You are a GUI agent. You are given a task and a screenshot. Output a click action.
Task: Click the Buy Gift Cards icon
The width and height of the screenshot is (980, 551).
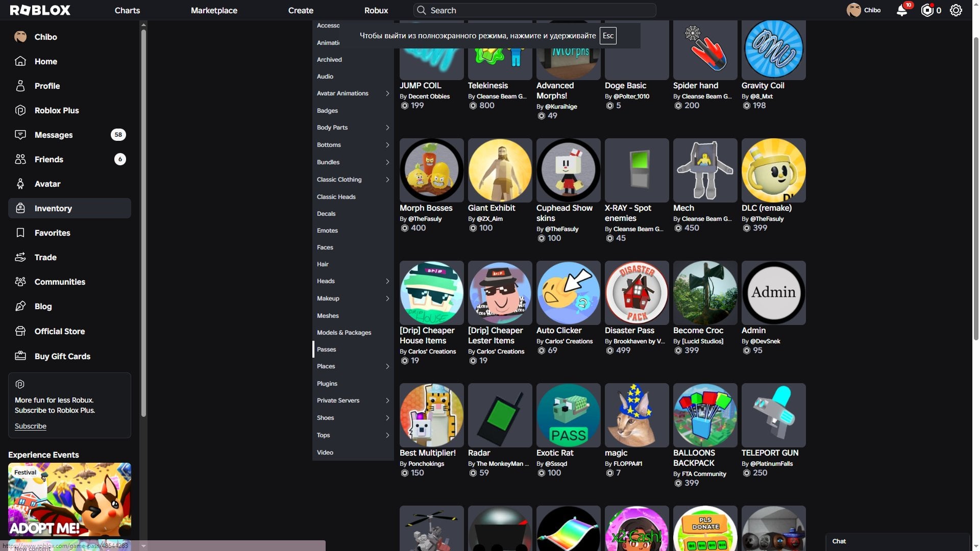[20, 356]
